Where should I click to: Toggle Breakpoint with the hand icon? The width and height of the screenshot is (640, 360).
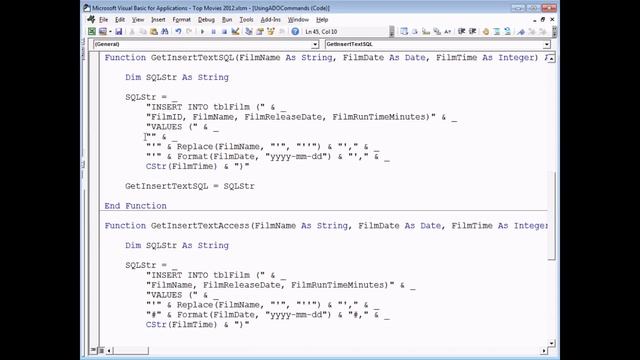pos(486,31)
